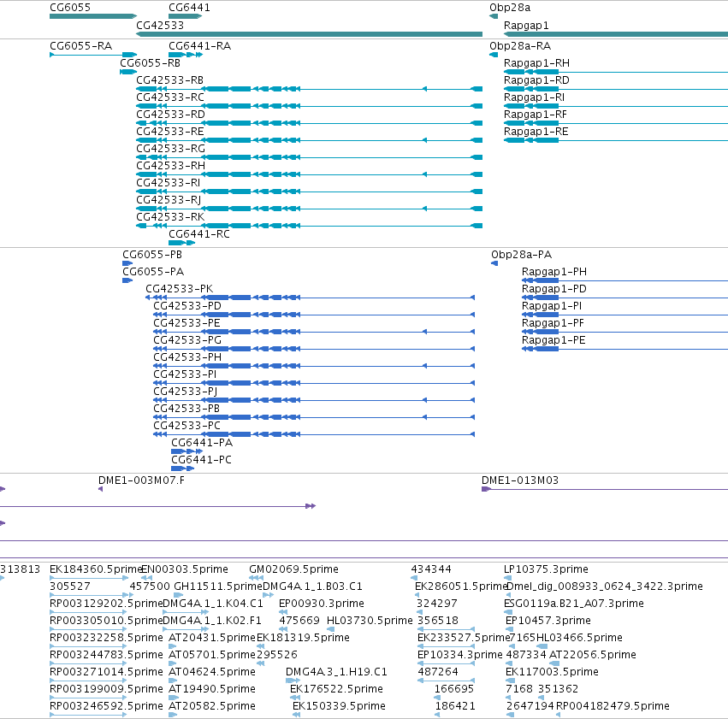Click transcript CG6441-RA label
Viewport: 728px width, 719px height.
coord(199,46)
